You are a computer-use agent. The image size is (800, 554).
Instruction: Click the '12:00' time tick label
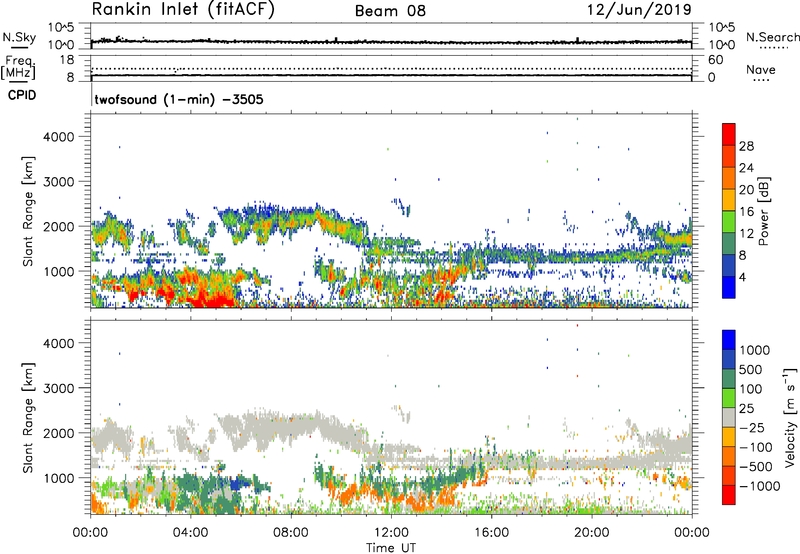(391, 533)
